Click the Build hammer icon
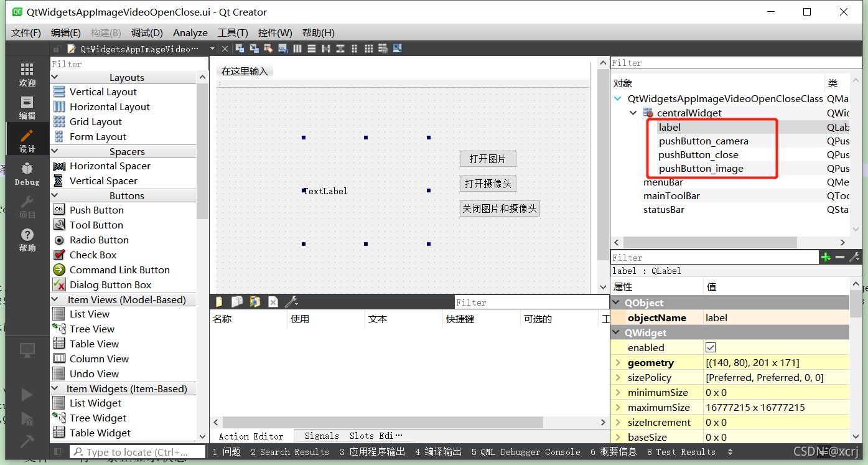The image size is (868, 465). [27, 441]
